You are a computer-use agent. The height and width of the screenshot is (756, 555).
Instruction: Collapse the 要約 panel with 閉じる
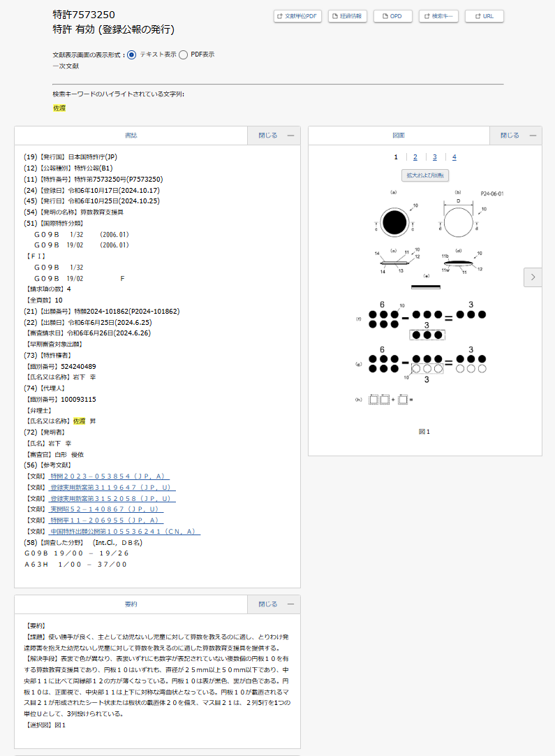[274, 604]
